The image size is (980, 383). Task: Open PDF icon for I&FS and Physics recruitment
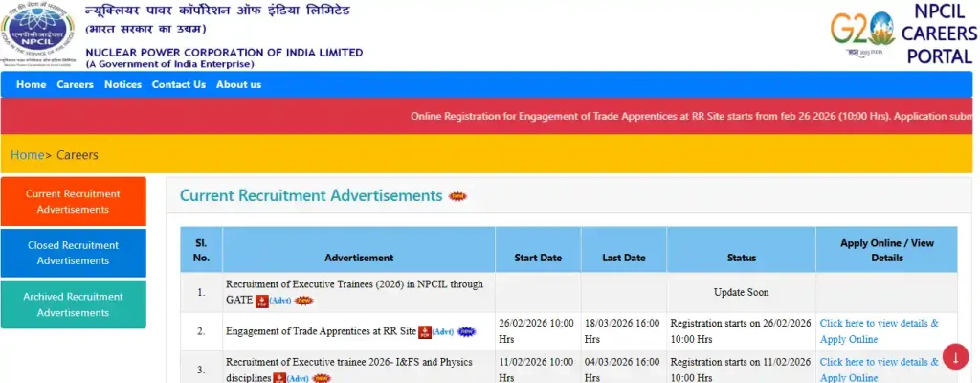coord(279,378)
